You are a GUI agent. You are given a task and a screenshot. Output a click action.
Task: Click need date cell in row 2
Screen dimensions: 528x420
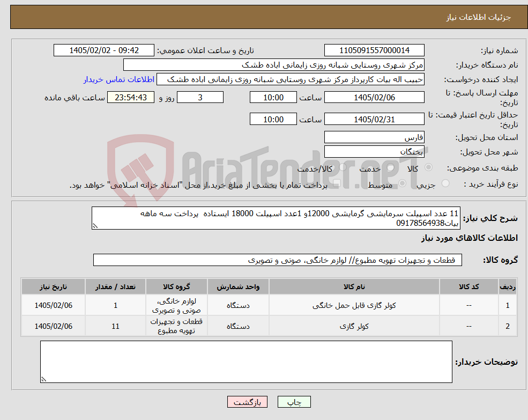pos(53,326)
